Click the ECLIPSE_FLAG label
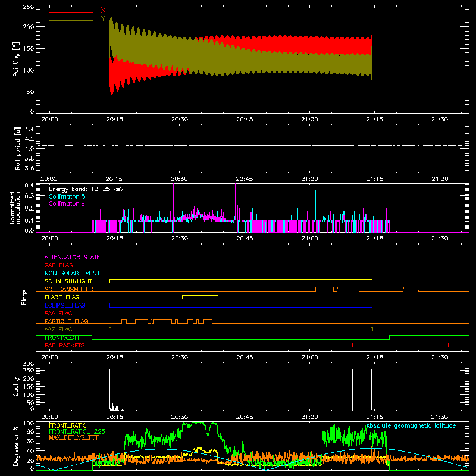 click(x=65, y=305)
